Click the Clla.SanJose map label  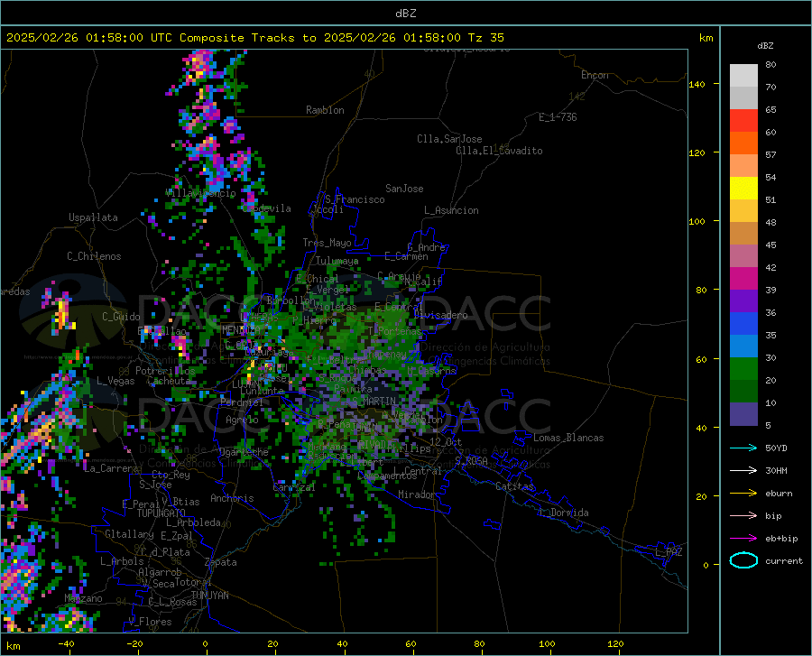coord(449,139)
